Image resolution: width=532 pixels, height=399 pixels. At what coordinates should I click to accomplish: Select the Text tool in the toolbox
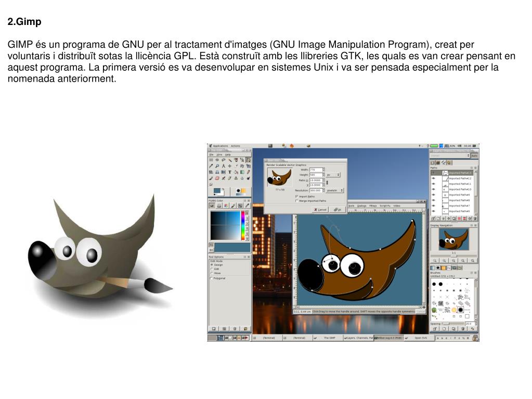230,172
